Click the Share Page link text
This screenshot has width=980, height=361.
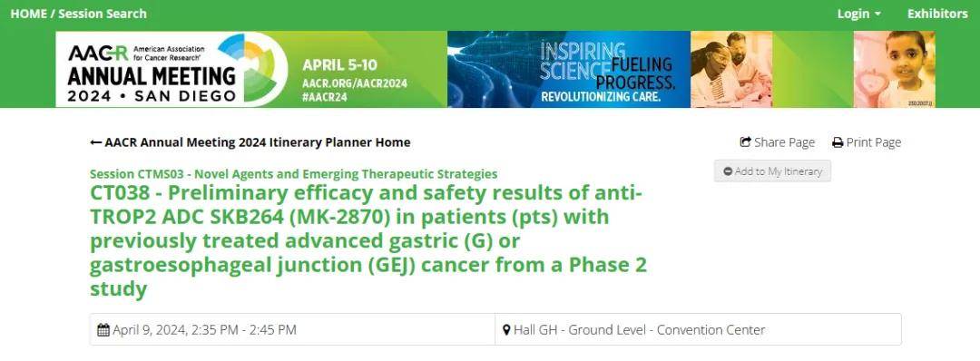click(784, 143)
